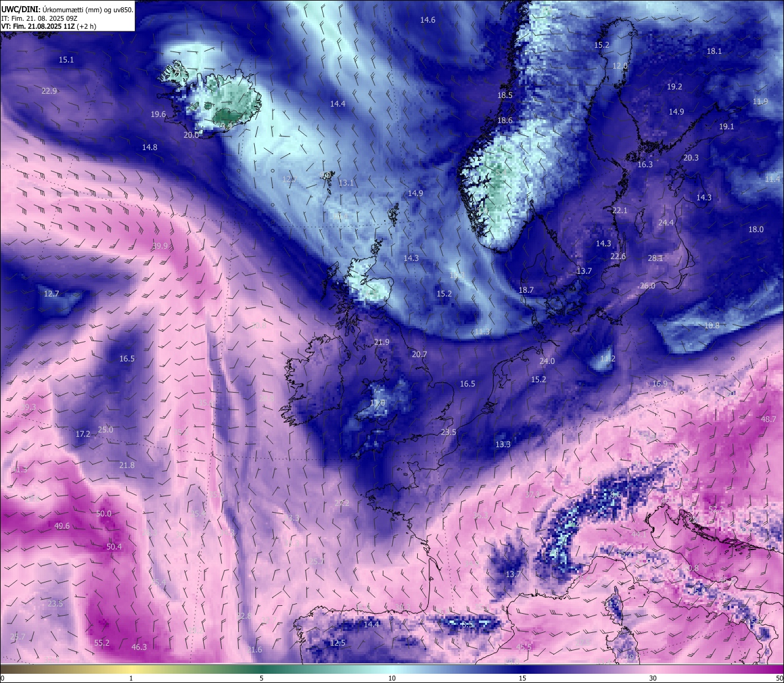This screenshot has width=784, height=683.
Task: Click the 18.5 value over Norway
Action: click(505, 96)
